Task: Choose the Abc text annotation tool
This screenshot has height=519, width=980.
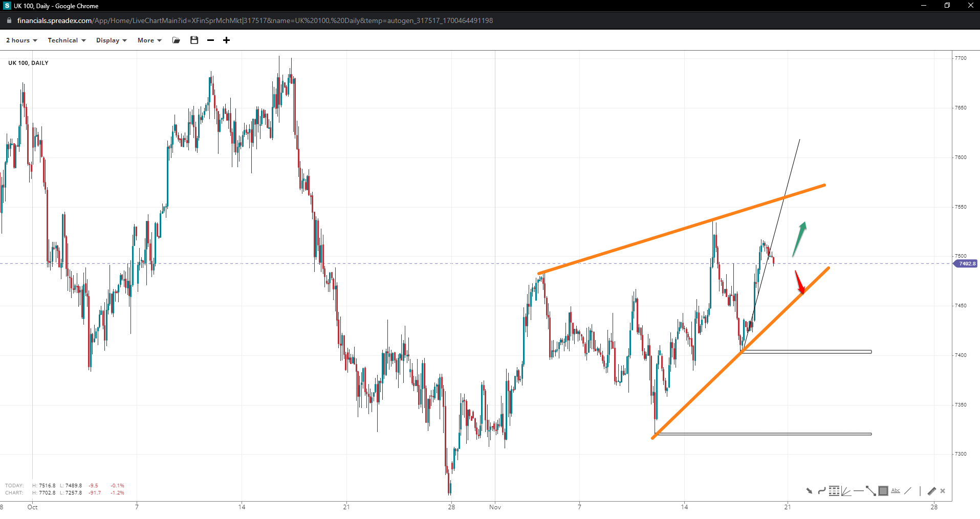Action: pyautogui.click(x=896, y=491)
